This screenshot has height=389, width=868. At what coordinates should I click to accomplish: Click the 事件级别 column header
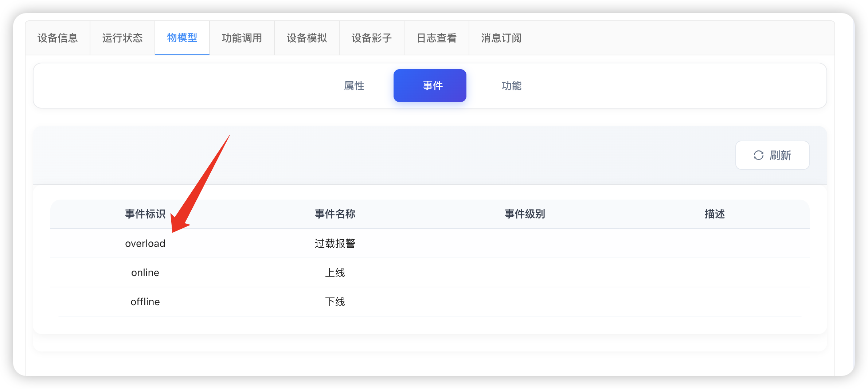click(524, 214)
